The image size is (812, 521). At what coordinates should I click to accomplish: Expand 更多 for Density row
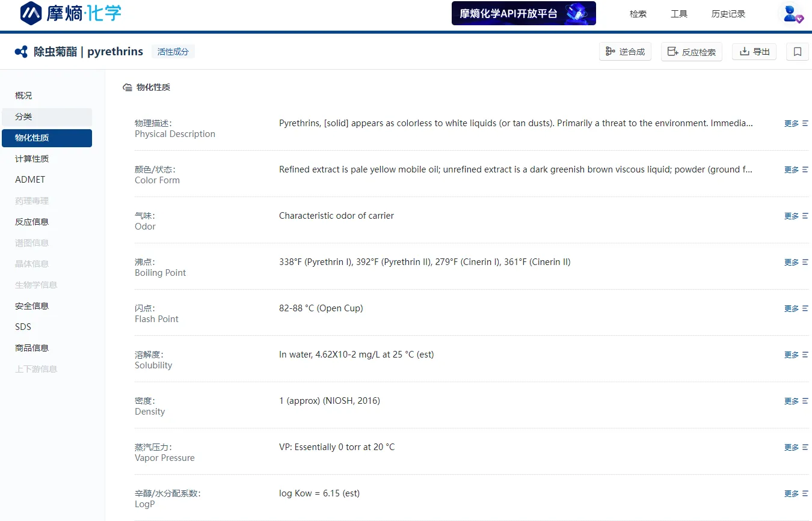click(792, 401)
